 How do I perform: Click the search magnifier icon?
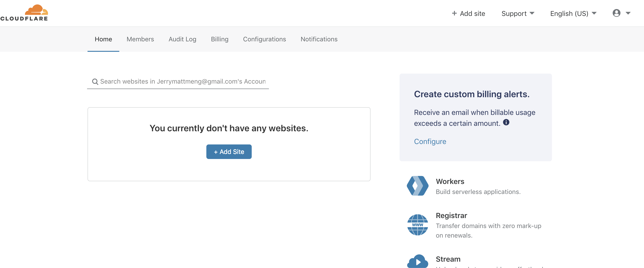pos(95,82)
